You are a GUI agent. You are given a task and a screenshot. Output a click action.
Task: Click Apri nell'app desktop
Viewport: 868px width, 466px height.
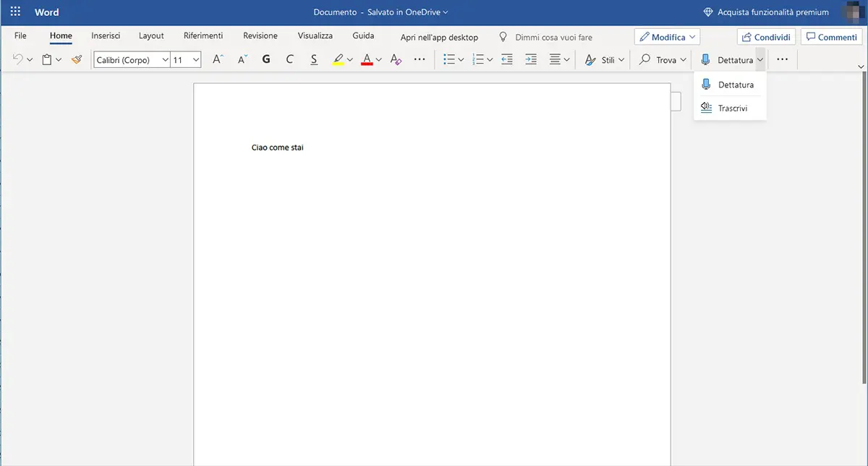coord(439,37)
